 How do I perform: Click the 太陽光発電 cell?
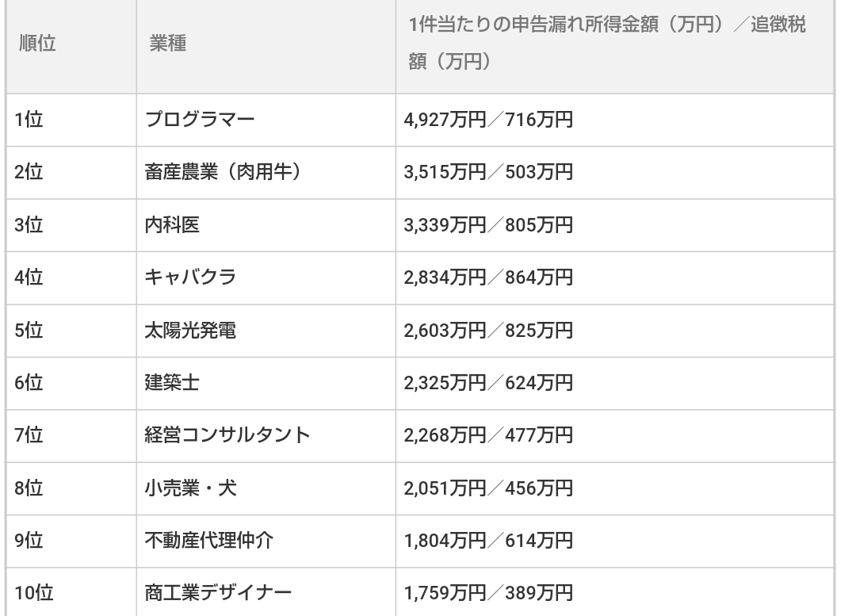pos(191,330)
